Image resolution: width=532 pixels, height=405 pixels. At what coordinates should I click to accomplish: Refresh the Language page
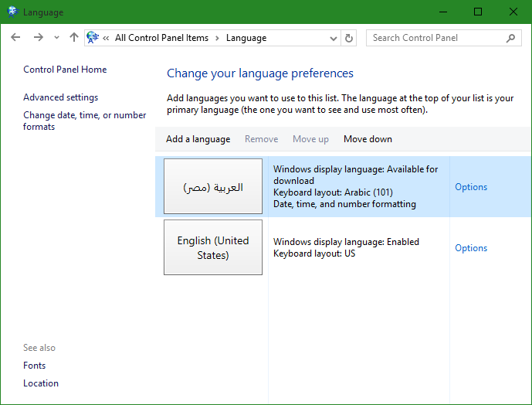(349, 38)
